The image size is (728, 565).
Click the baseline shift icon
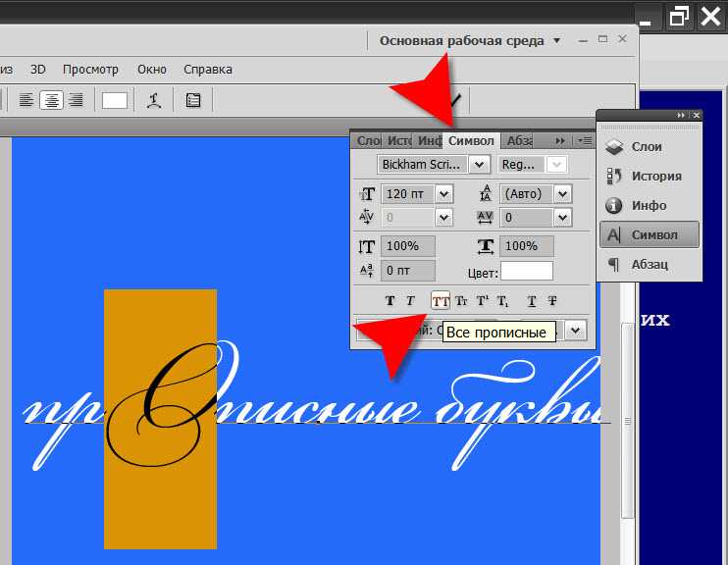366,270
